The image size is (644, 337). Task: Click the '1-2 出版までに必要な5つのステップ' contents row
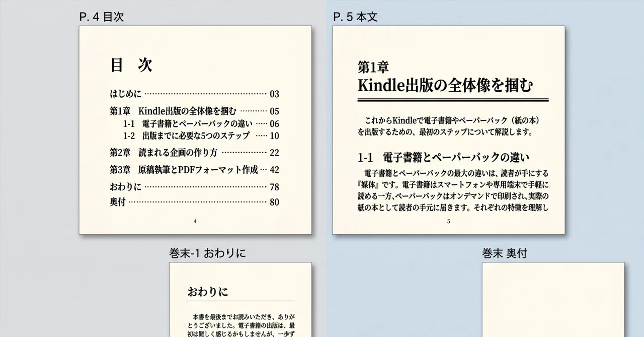click(201, 136)
